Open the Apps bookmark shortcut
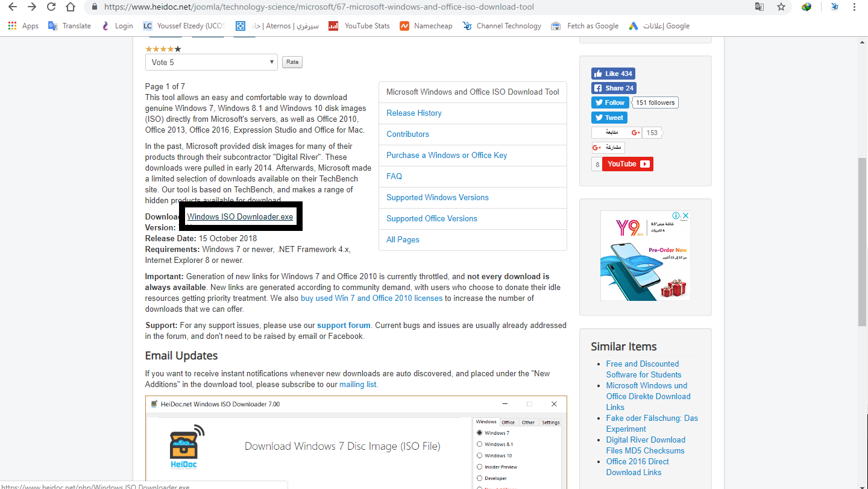This screenshot has width=868, height=489. (x=24, y=26)
